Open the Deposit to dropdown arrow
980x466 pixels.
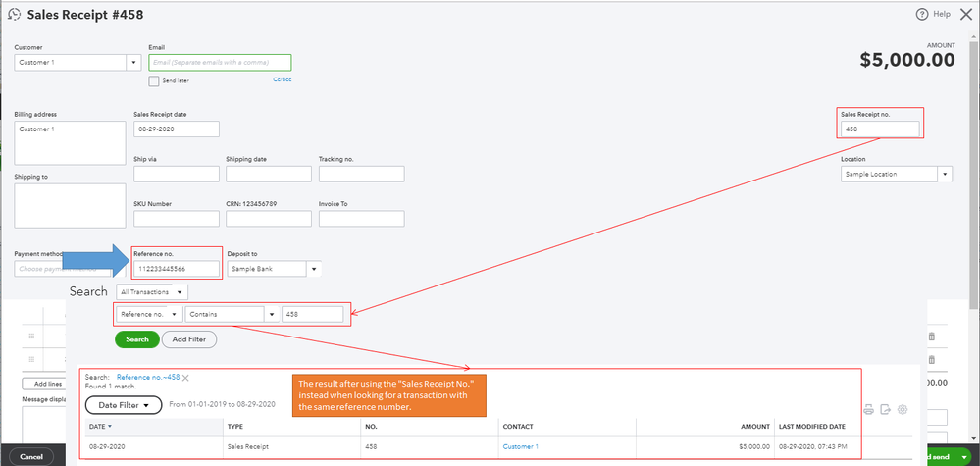coord(314,269)
